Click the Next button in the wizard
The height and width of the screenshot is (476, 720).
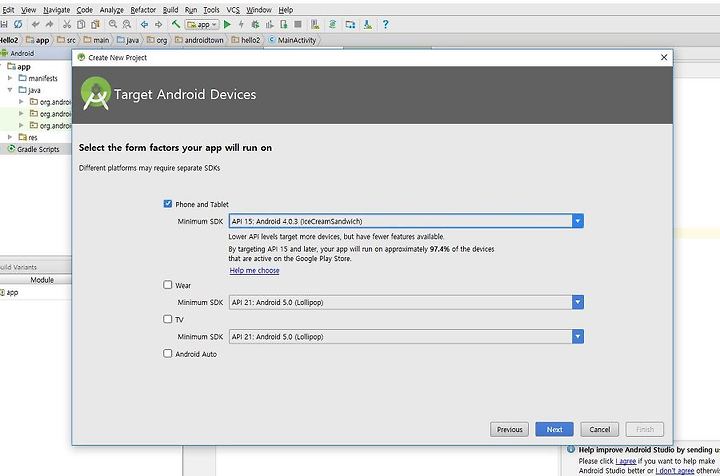[x=554, y=429]
